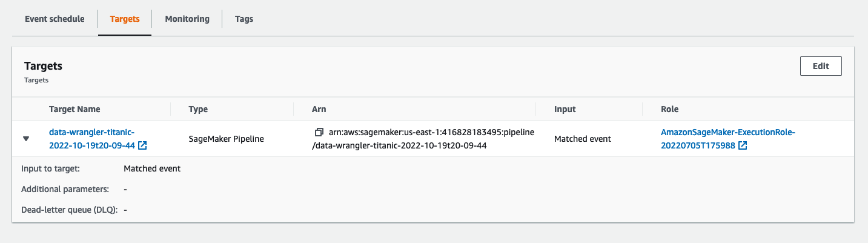Click the Role column header
This screenshot has width=868, height=243.
(x=669, y=109)
